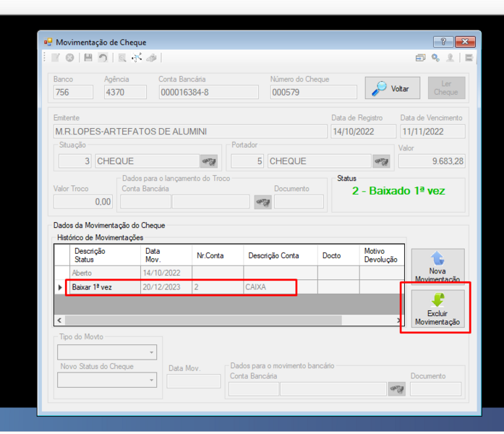Click the save floppy disk icon
This screenshot has width=504, height=434.
point(88,58)
